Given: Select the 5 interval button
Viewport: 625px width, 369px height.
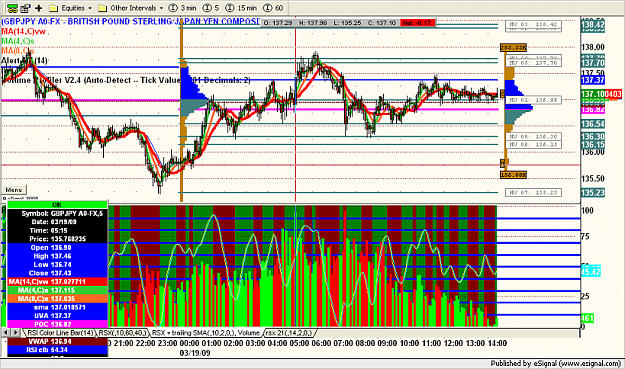Looking at the screenshot, I should click(211, 8).
